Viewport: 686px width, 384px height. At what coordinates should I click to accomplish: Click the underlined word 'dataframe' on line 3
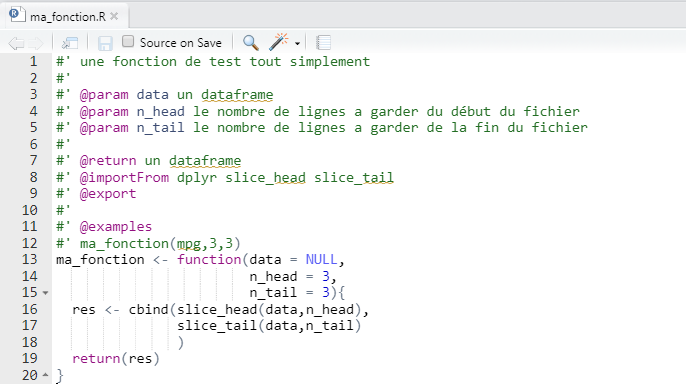[237, 94]
